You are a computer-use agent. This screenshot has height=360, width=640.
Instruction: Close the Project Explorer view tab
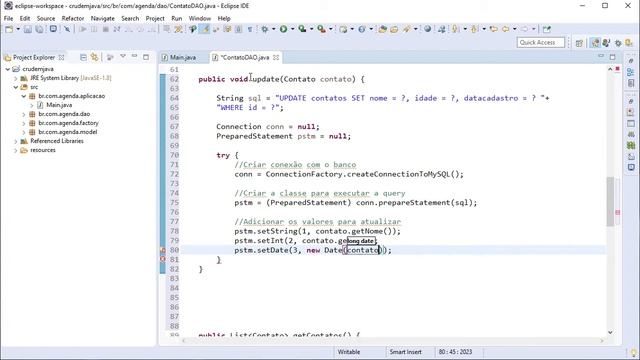point(62,58)
